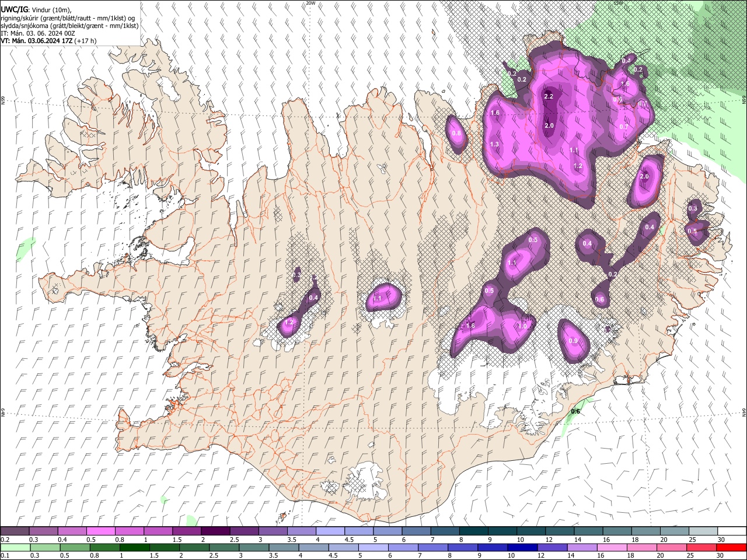Click the '20W' longitude label
This screenshot has width=747, height=560.
pyautogui.click(x=310, y=3)
